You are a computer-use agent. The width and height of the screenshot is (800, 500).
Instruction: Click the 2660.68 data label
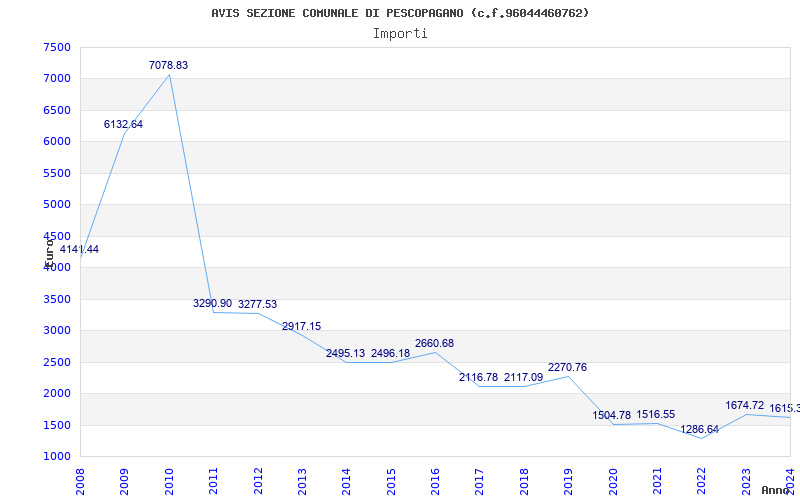click(434, 344)
